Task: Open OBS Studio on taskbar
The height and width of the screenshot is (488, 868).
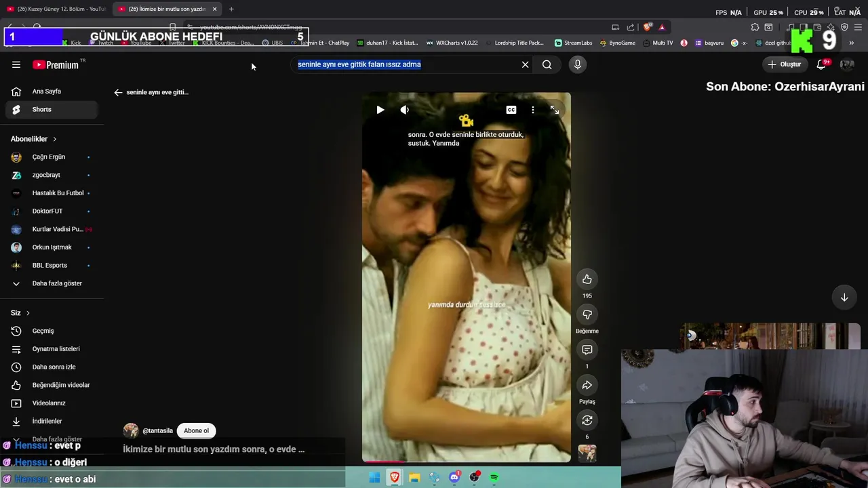Action: [475, 478]
